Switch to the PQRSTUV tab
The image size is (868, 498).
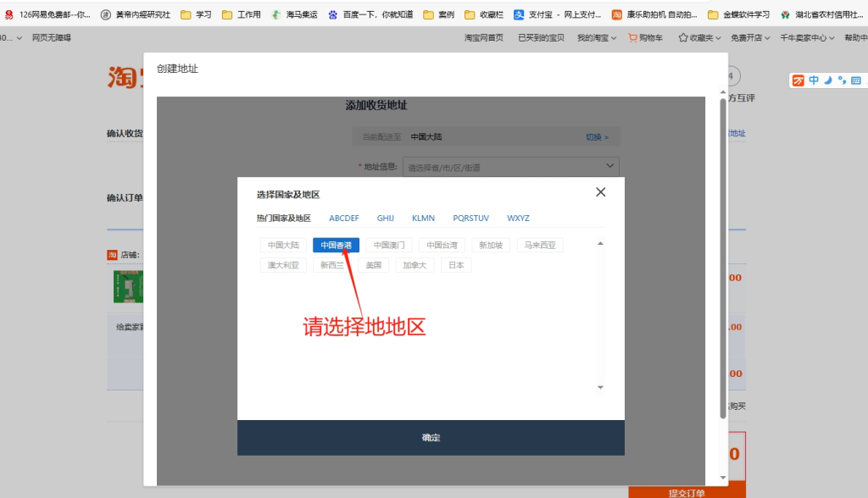coord(470,218)
